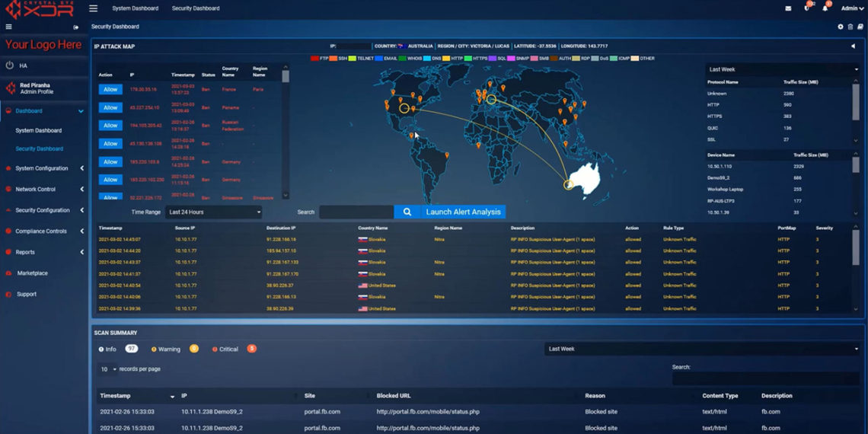Open the traffic Last Week dropdown
Image resolution: width=868 pixels, height=434 pixels.
[x=782, y=70]
